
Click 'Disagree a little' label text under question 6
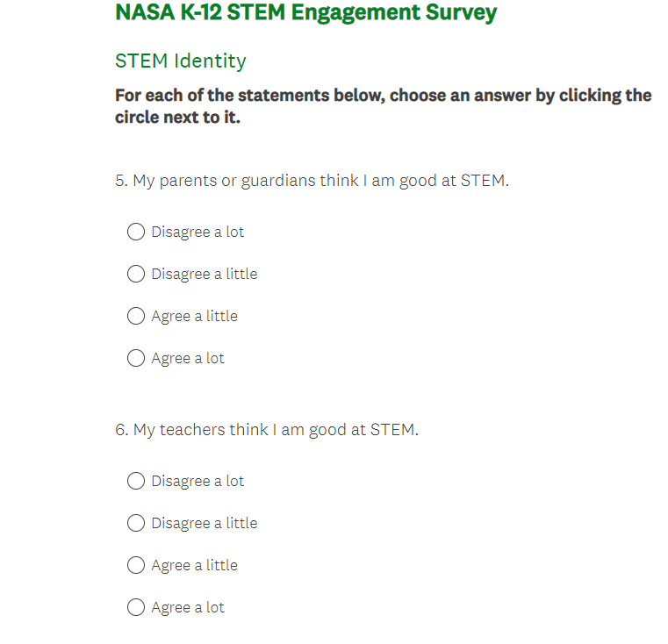tap(205, 523)
